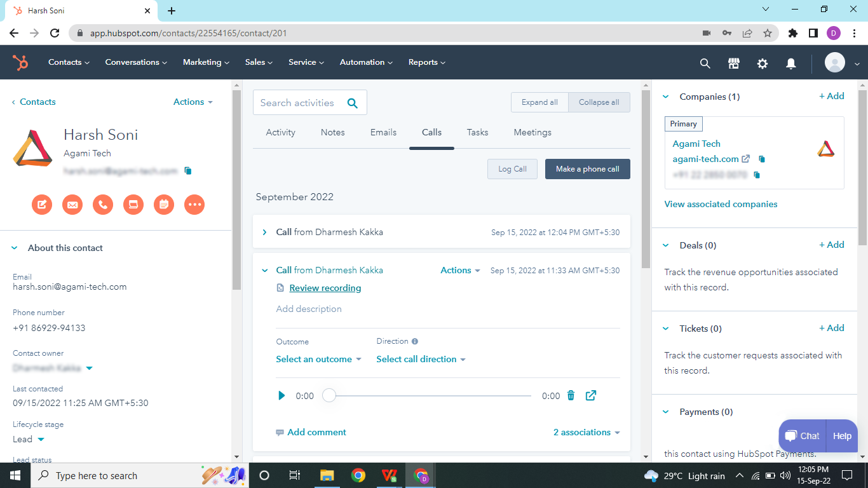Open the HubSpot sprocket home logo
The width and height of the screenshot is (868, 488).
20,62
